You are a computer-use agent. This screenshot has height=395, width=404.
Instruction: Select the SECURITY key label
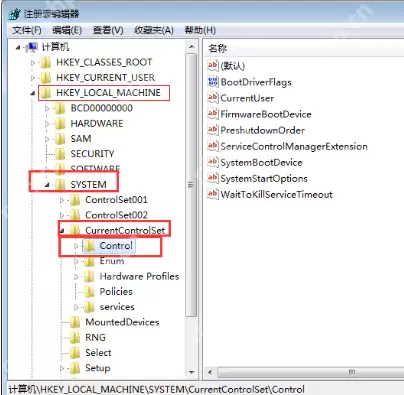point(92,154)
